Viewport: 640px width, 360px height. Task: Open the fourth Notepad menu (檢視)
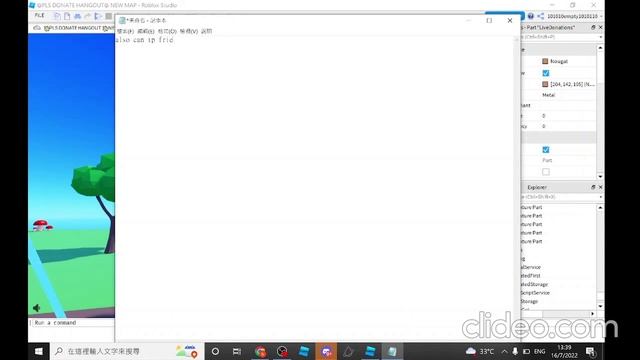click(189, 31)
